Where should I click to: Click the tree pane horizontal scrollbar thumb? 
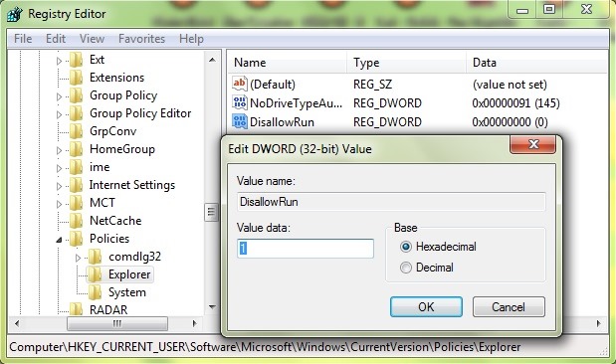point(117,323)
